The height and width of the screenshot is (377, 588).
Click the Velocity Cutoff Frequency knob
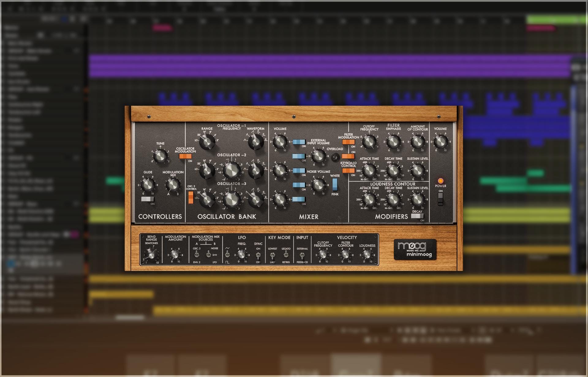pos(323,255)
